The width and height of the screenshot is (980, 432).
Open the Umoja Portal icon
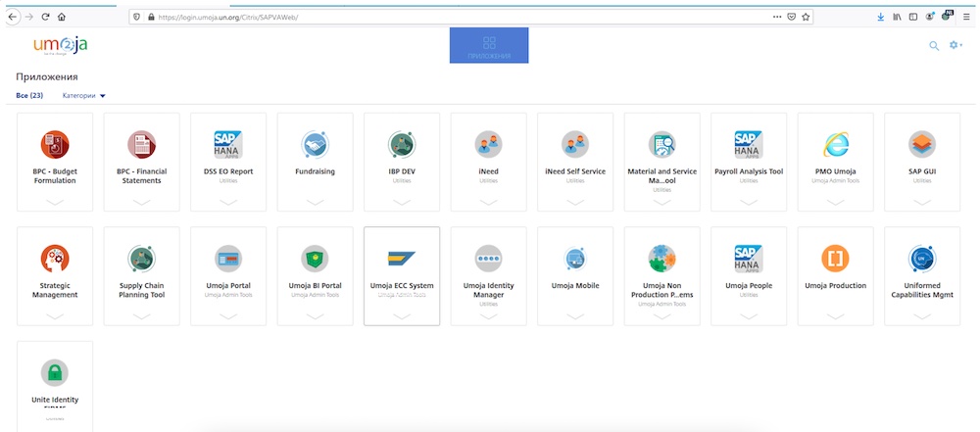[x=228, y=259]
